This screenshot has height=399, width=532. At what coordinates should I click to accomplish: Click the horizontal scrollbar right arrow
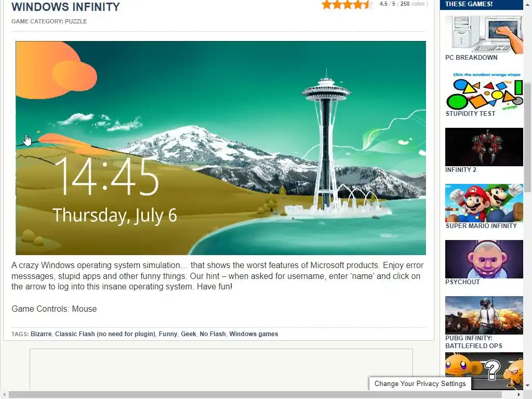[519, 395]
